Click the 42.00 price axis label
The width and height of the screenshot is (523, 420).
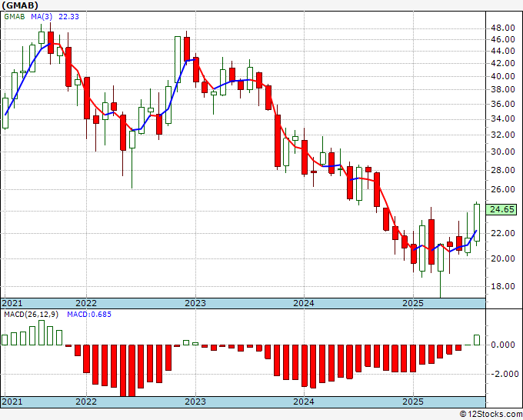click(503, 63)
